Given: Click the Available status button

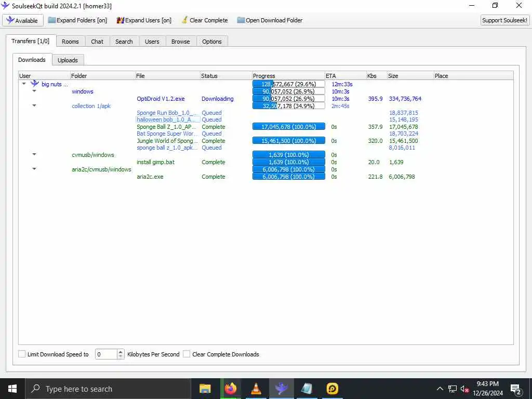Looking at the screenshot, I should tap(23, 20).
